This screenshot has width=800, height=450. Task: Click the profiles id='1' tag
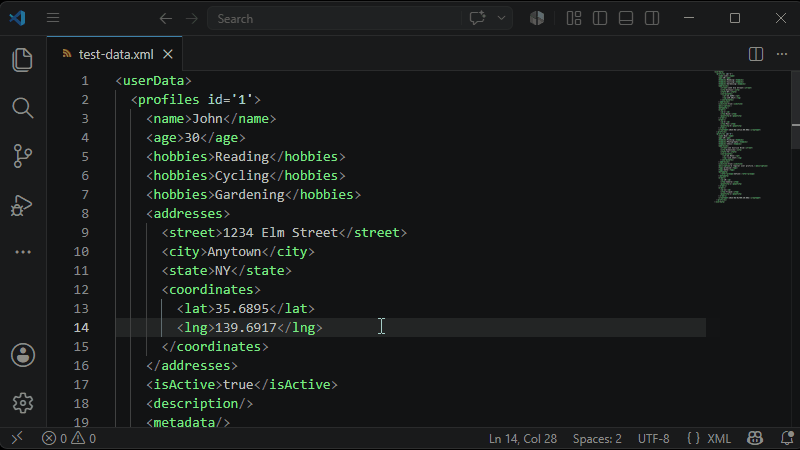[x=196, y=99]
